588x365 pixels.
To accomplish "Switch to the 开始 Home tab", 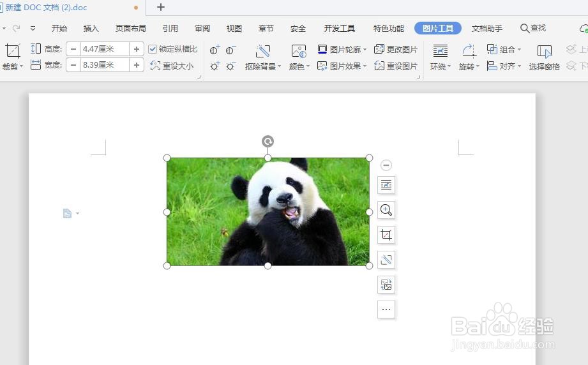I will pos(59,28).
